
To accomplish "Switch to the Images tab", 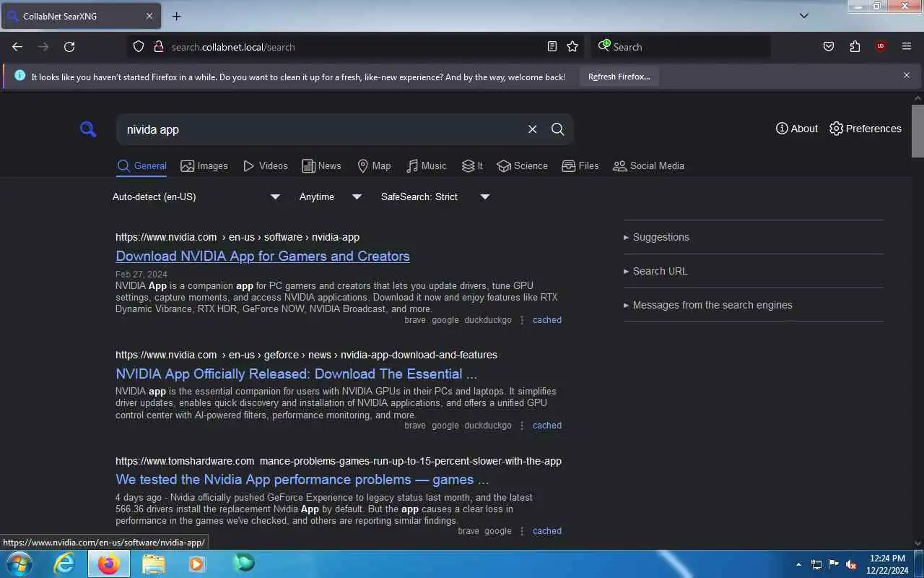I will pos(204,165).
